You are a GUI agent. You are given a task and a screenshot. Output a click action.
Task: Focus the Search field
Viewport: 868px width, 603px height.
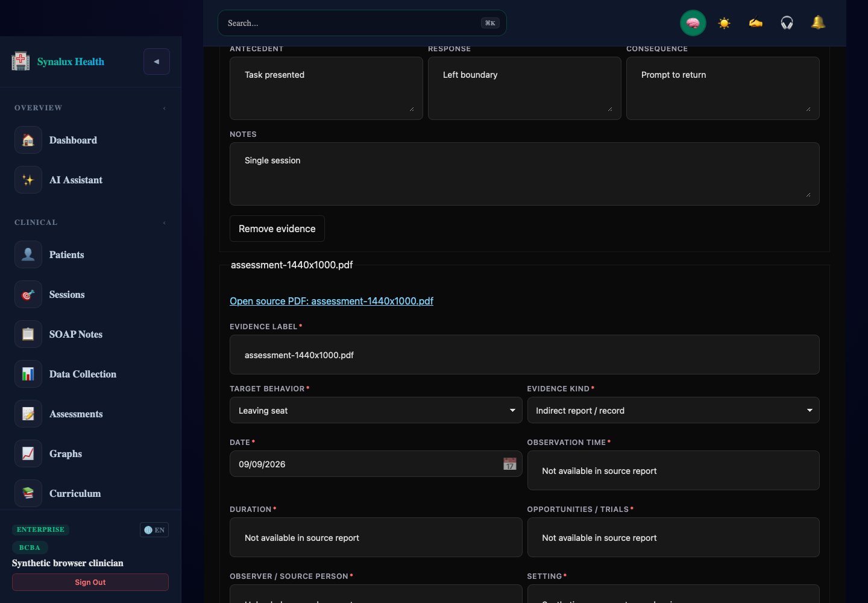coord(362,23)
